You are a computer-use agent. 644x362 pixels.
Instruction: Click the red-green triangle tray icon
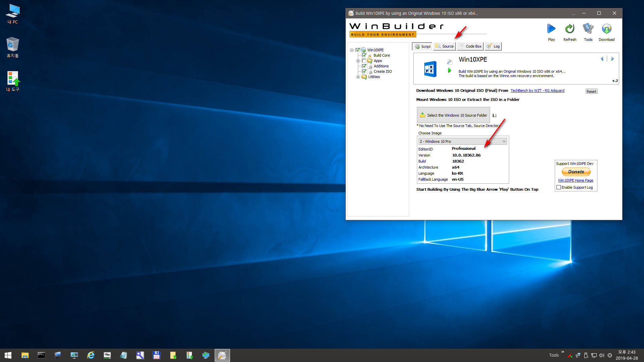(570, 355)
